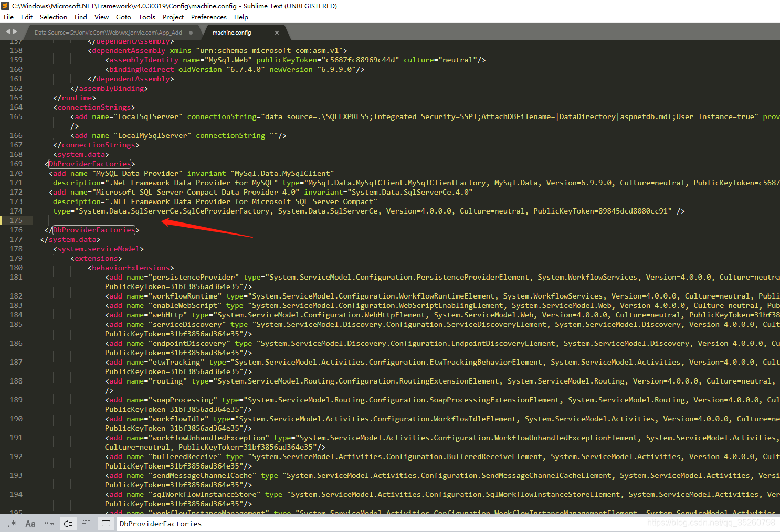This screenshot has height=532, width=780.
Task: Click line number 175 in the gutter
Action: click(16, 220)
